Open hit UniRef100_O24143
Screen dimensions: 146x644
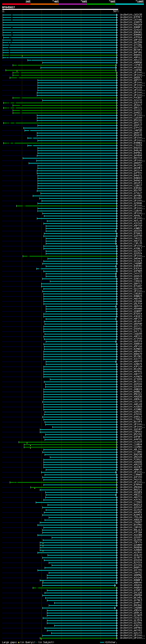[x=131, y=30]
